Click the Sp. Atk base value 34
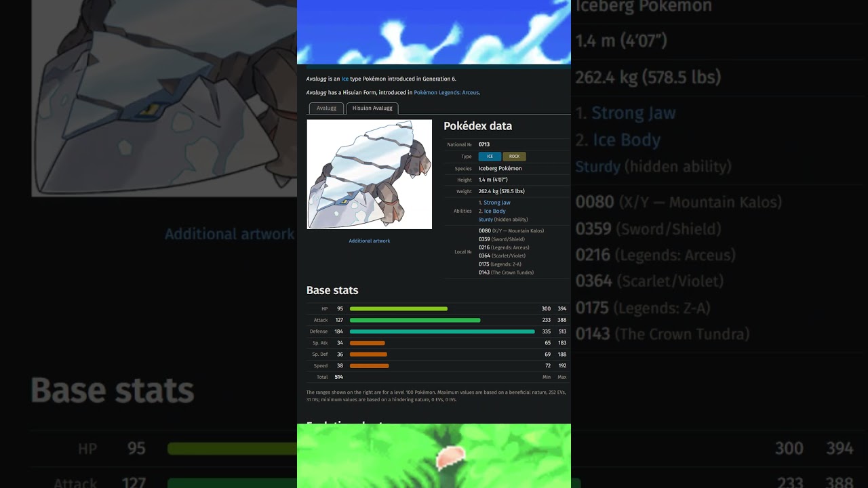Image resolution: width=868 pixels, height=488 pixels. [340, 343]
